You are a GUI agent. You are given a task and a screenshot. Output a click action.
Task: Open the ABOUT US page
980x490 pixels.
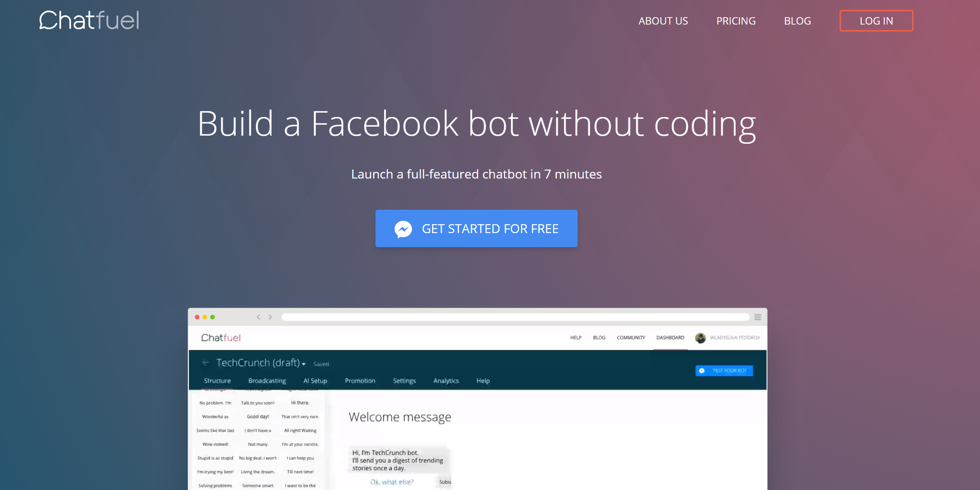point(663,21)
